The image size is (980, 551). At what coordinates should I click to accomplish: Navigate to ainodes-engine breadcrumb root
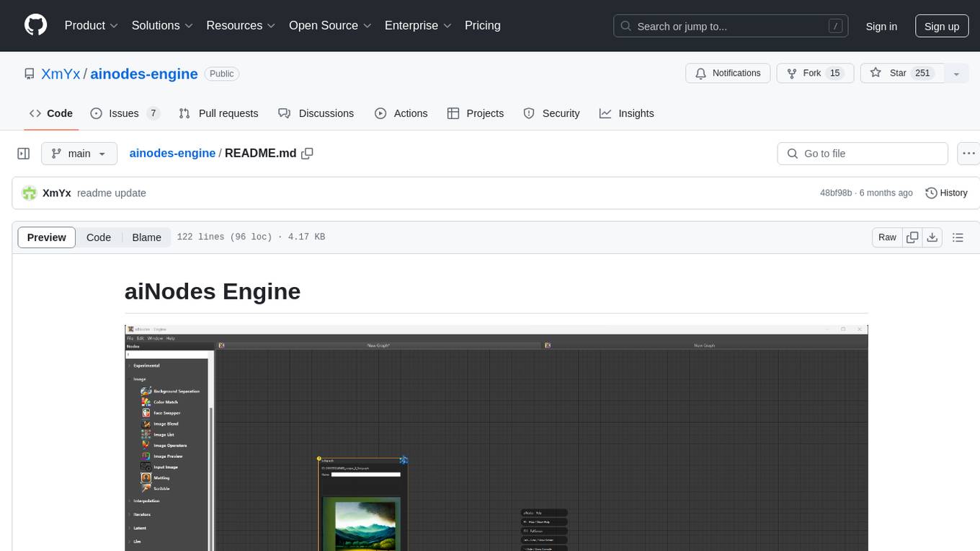coord(172,153)
